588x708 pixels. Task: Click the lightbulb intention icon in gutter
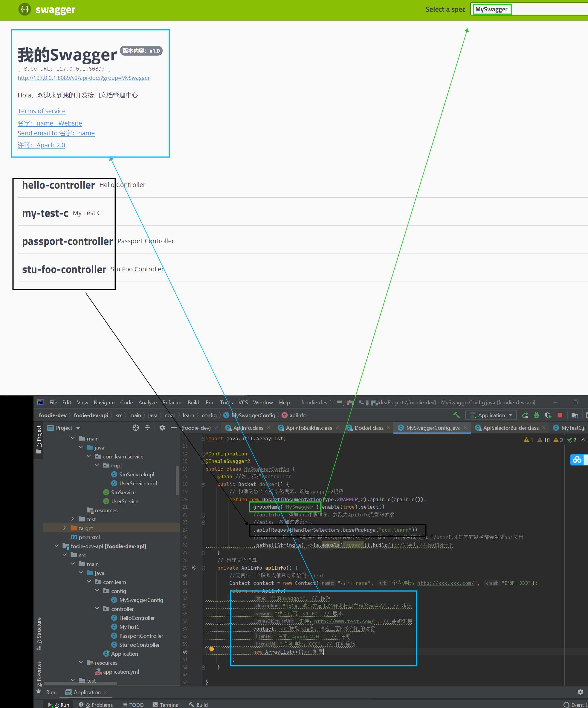(211, 649)
